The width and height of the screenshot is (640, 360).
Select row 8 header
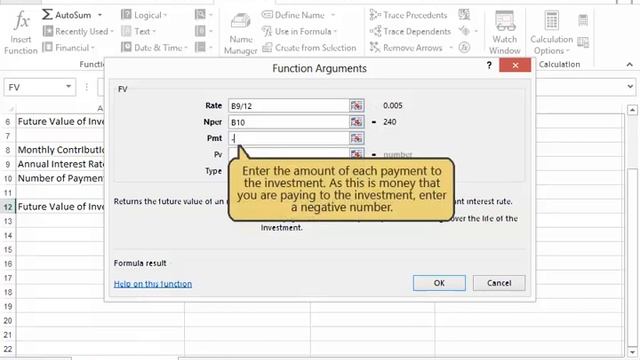(x=8, y=150)
